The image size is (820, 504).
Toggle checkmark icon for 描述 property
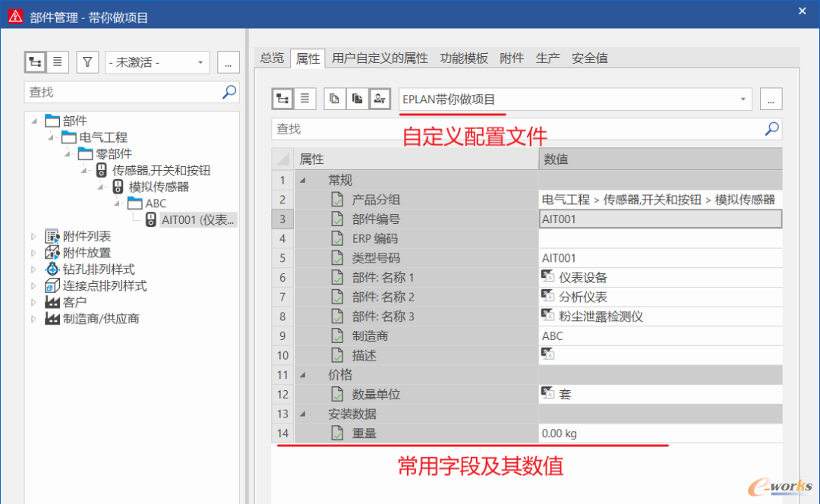point(337,355)
